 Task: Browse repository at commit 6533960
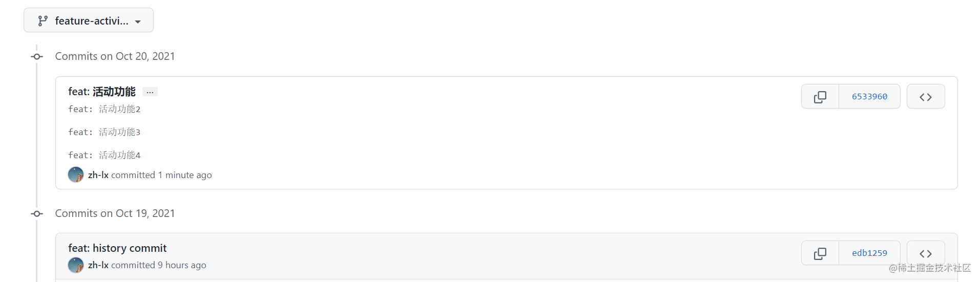click(926, 97)
